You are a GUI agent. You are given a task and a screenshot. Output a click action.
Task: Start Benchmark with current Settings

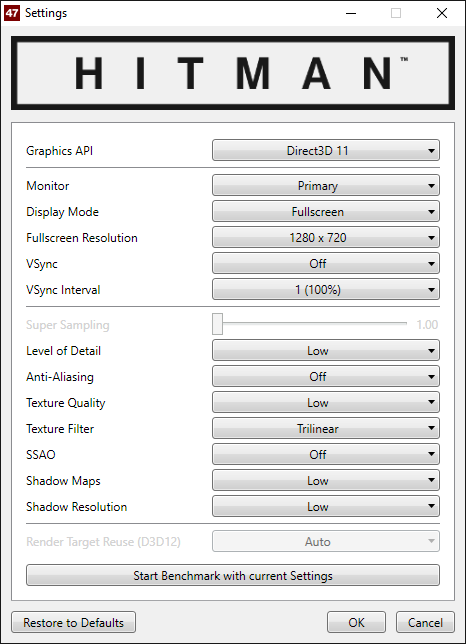pos(233,575)
